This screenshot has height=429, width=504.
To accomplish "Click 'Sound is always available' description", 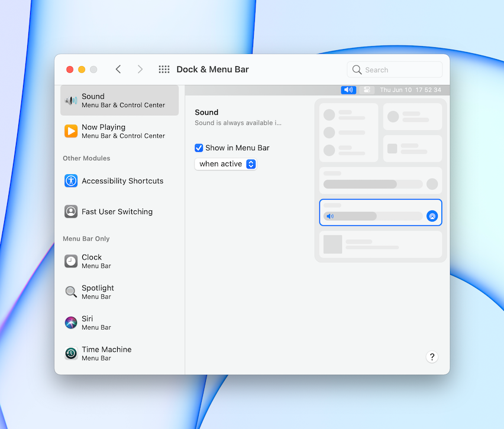I will point(238,123).
